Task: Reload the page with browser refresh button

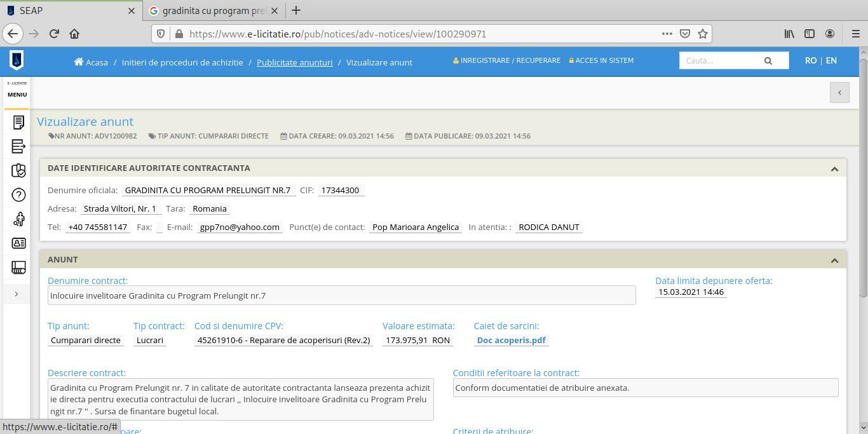Action: 54,34
